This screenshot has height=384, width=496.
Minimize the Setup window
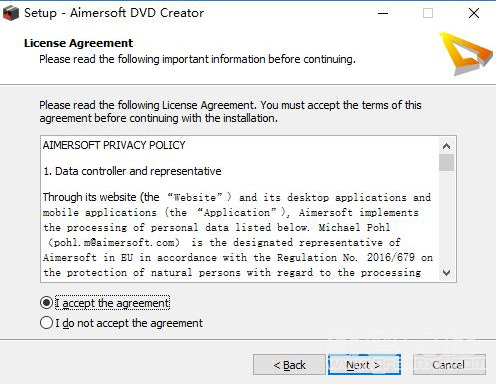pyautogui.click(x=383, y=13)
